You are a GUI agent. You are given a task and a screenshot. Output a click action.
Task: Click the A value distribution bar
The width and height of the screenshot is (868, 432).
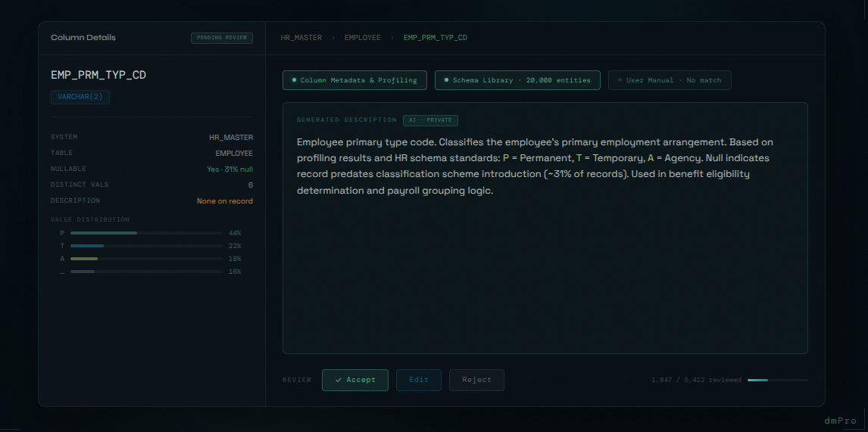click(x=146, y=259)
